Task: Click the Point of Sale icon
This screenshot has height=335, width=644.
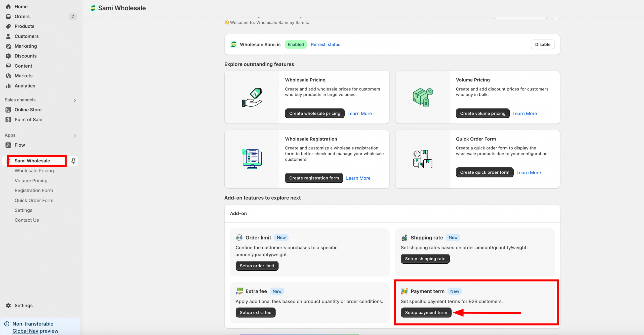Action: (x=8, y=119)
